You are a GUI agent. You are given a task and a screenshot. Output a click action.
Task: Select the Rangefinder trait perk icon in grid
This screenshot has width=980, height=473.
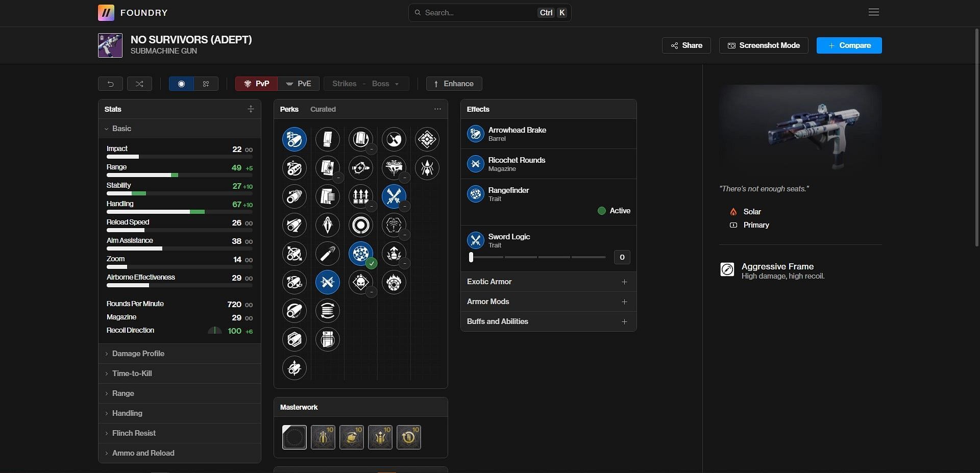click(361, 254)
